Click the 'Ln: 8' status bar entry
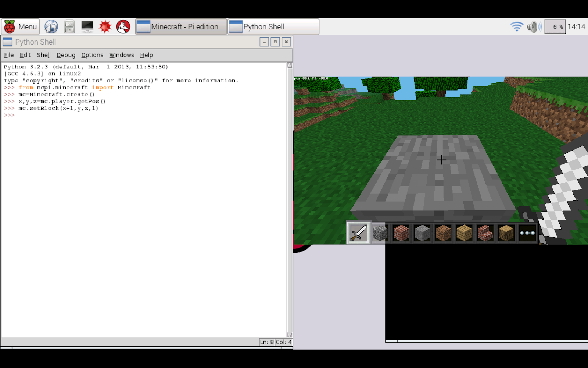Image resolution: width=588 pixels, height=368 pixels. pos(267,342)
